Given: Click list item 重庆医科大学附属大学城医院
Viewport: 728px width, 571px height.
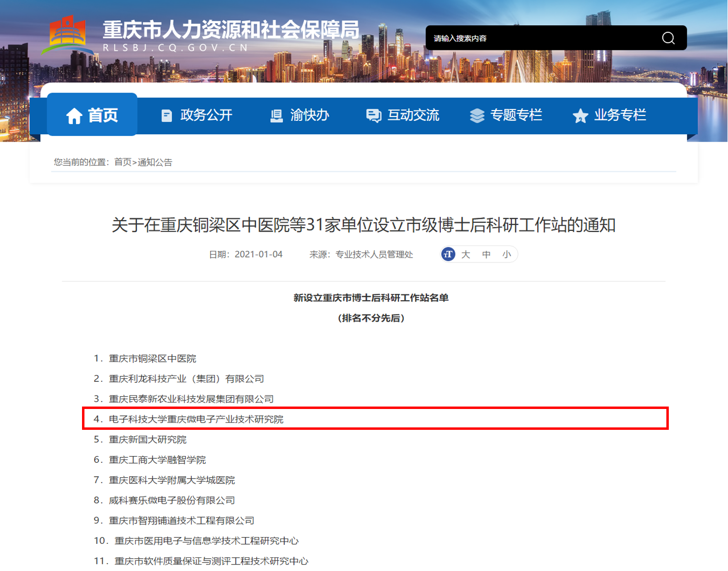Looking at the screenshot, I should (x=172, y=480).
